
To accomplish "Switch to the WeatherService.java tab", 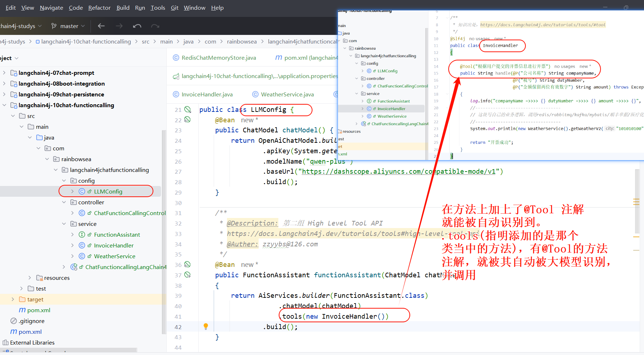I will coord(287,94).
